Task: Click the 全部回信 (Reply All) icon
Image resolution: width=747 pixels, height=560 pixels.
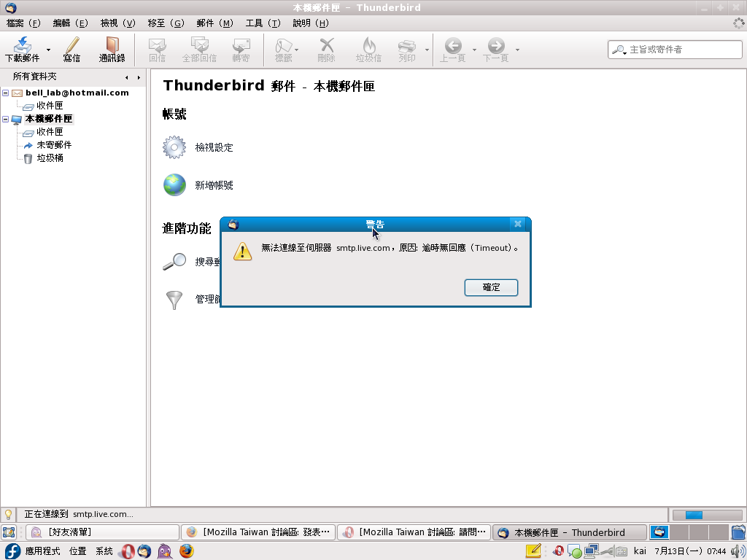Action: tap(199, 49)
